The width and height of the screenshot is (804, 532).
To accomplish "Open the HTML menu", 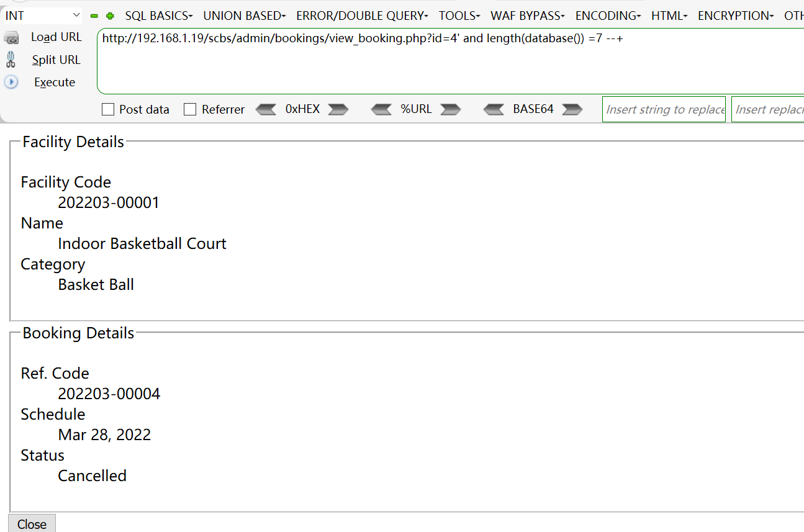I will point(669,16).
